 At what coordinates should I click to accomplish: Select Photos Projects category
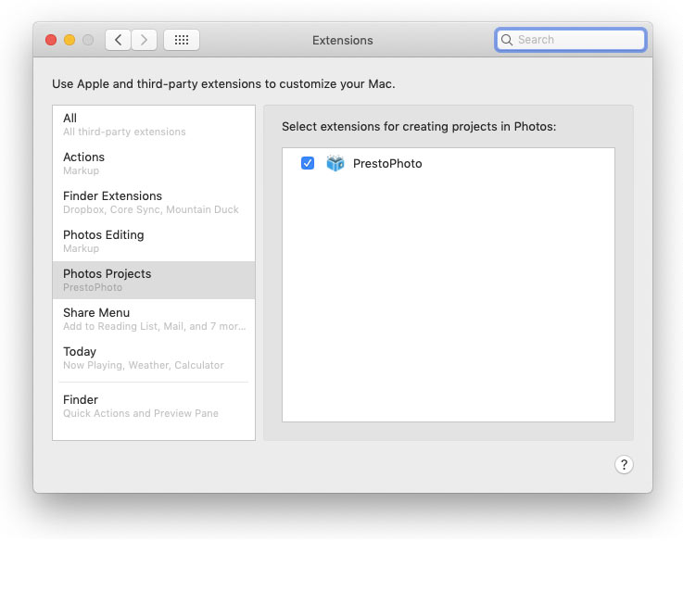[x=153, y=280]
